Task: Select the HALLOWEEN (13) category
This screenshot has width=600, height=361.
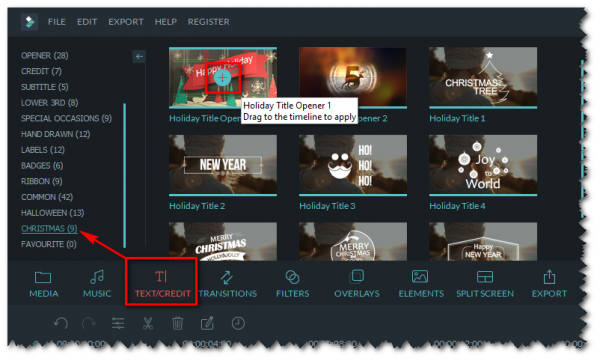Action: 52,213
